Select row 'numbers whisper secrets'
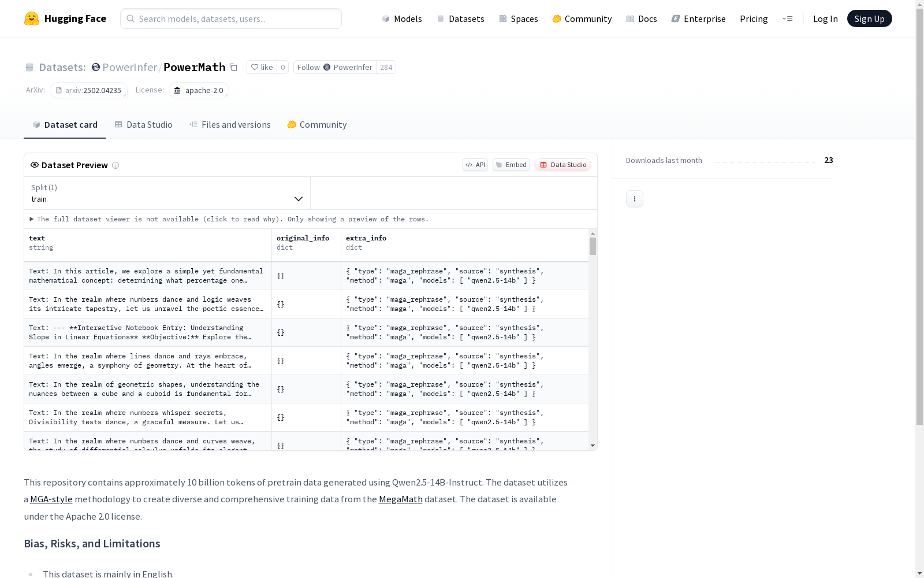This screenshot has width=924, height=578. point(306,417)
